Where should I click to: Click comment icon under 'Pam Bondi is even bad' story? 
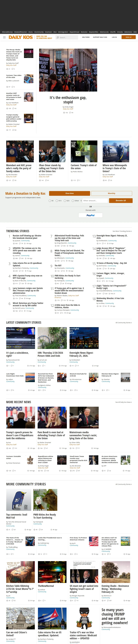pos(45,448)
